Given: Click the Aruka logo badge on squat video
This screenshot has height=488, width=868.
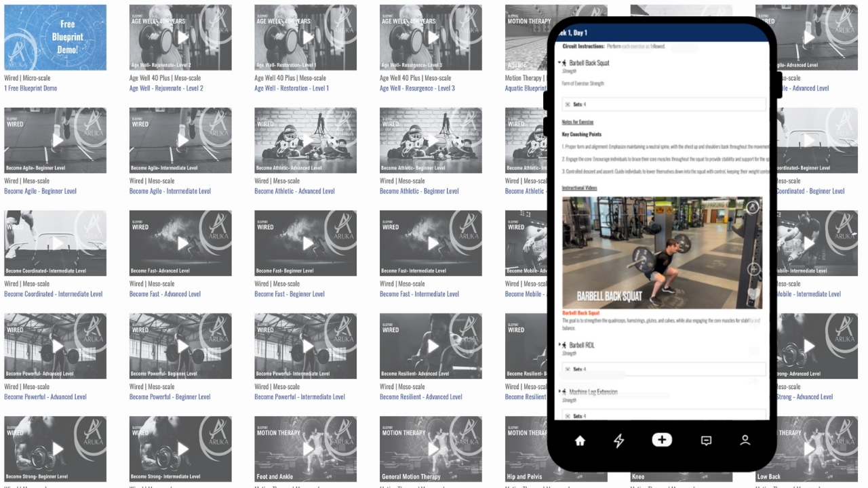Looking at the screenshot, I should pyautogui.click(x=752, y=207).
